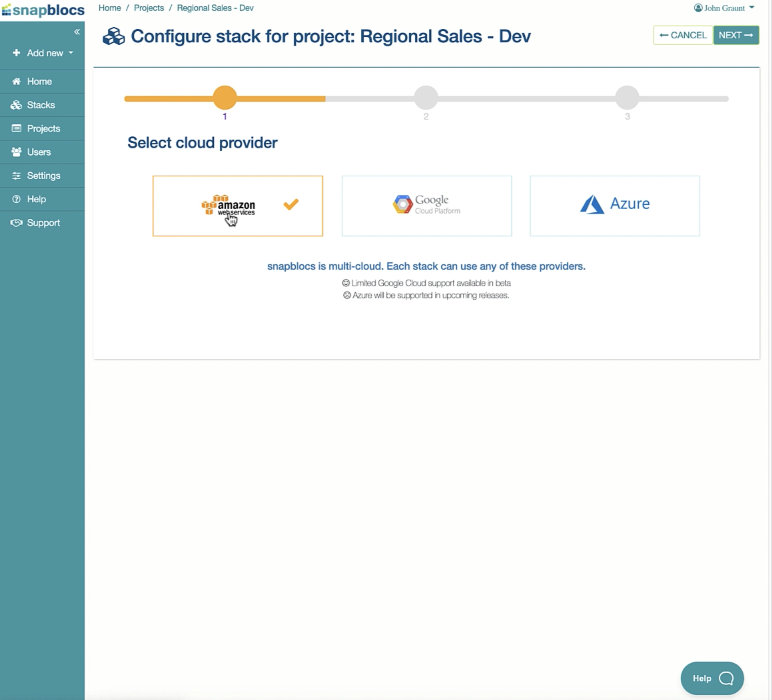This screenshot has width=772, height=700.
Task: Click the Settings sliders icon in sidebar
Action: coord(16,175)
